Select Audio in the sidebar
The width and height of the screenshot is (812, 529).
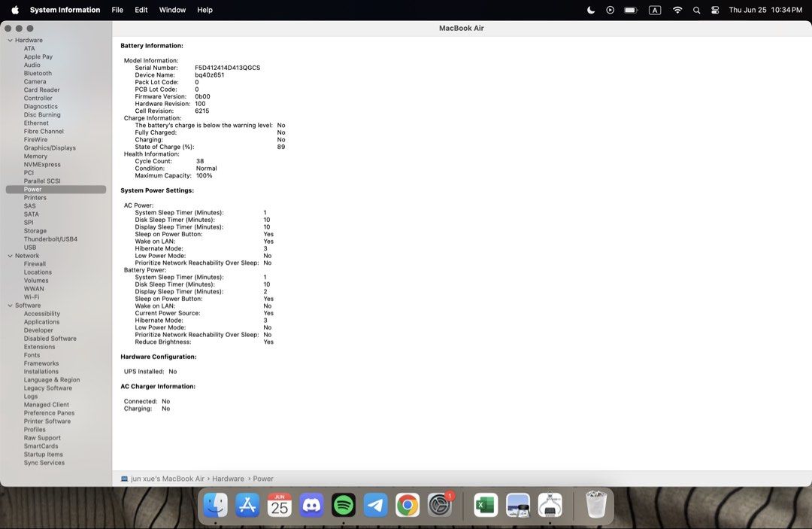(x=32, y=65)
